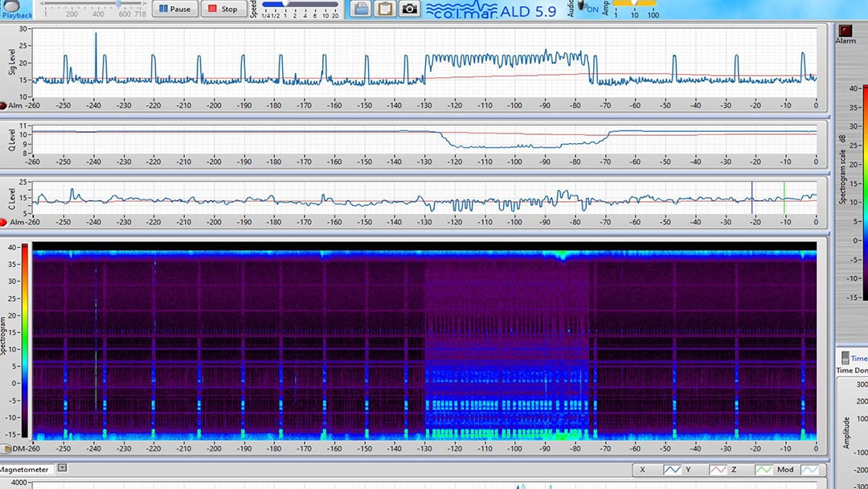The height and width of the screenshot is (489, 868).
Task: Click the clipboard icon in the toolbar
Action: click(385, 9)
